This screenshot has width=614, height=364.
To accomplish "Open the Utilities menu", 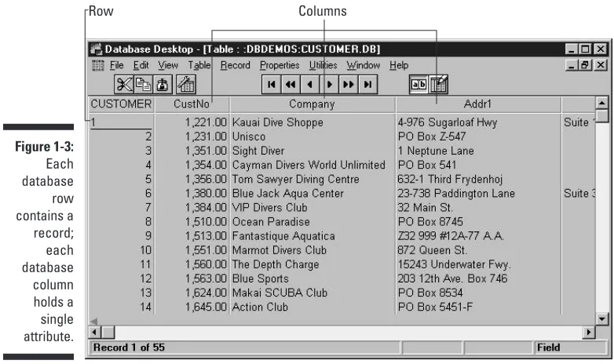I will click(x=323, y=65).
